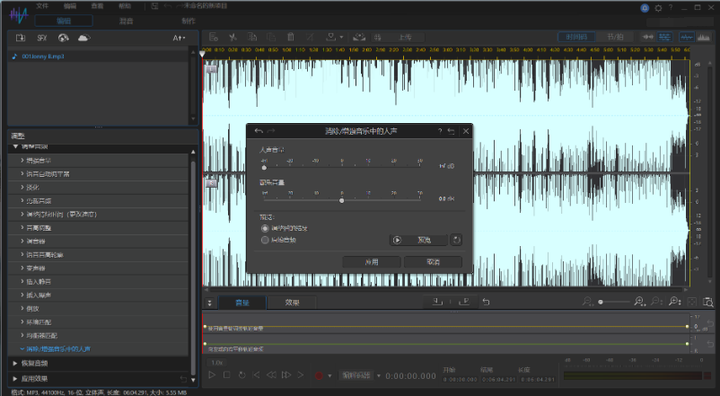
Task: Open the 文件 menu
Action: point(42,6)
